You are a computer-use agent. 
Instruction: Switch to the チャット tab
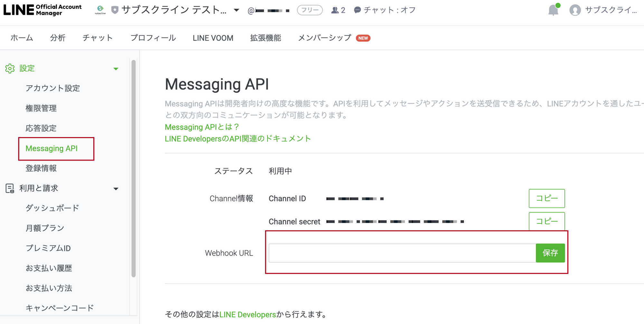click(x=98, y=38)
